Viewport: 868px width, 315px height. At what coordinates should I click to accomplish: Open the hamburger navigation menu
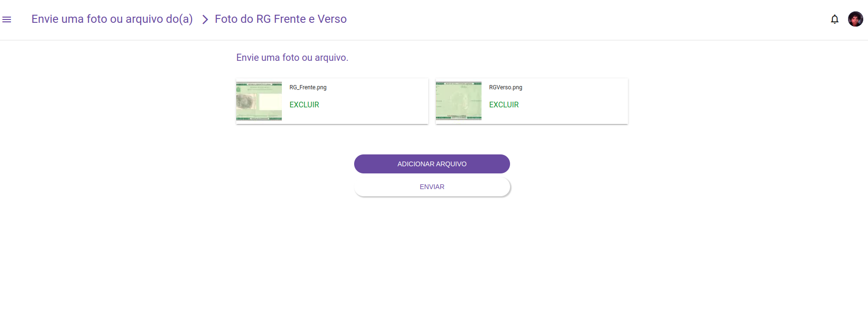(x=7, y=19)
